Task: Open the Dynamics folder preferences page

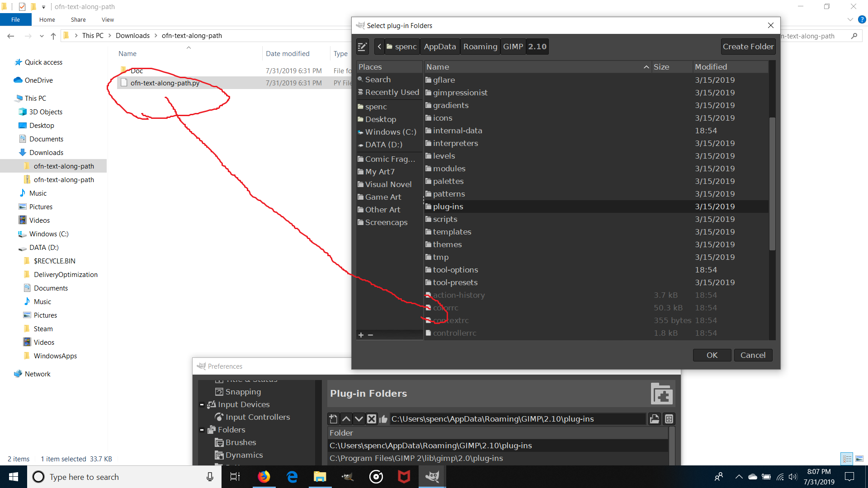Action: [x=239, y=455]
